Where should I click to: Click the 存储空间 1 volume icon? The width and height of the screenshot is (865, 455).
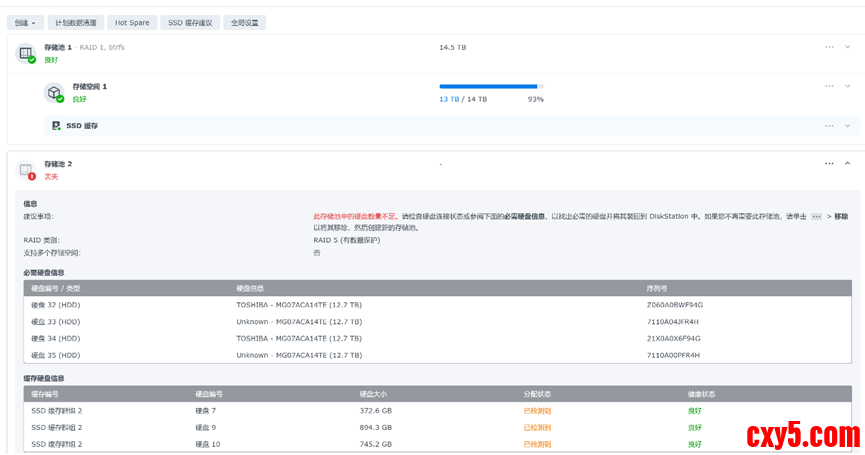pyautogui.click(x=53, y=92)
